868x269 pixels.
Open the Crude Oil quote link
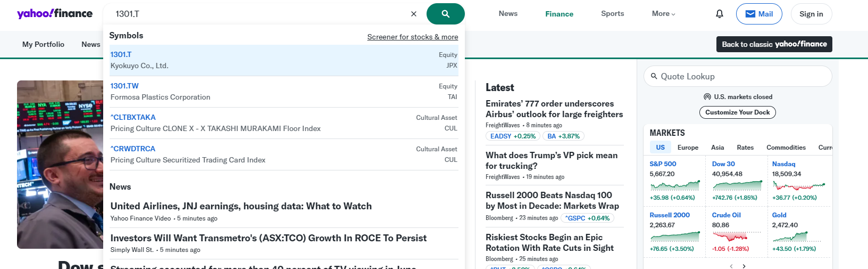(727, 215)
